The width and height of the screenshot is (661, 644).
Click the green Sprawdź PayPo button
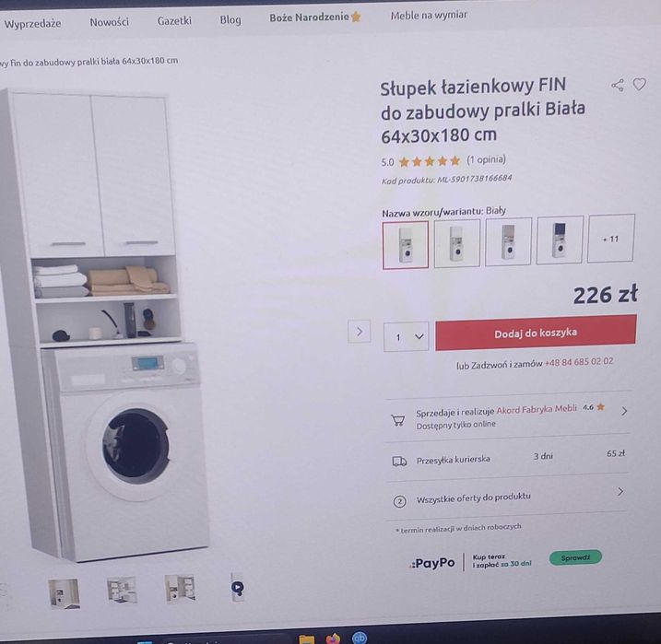coord(575,557)
